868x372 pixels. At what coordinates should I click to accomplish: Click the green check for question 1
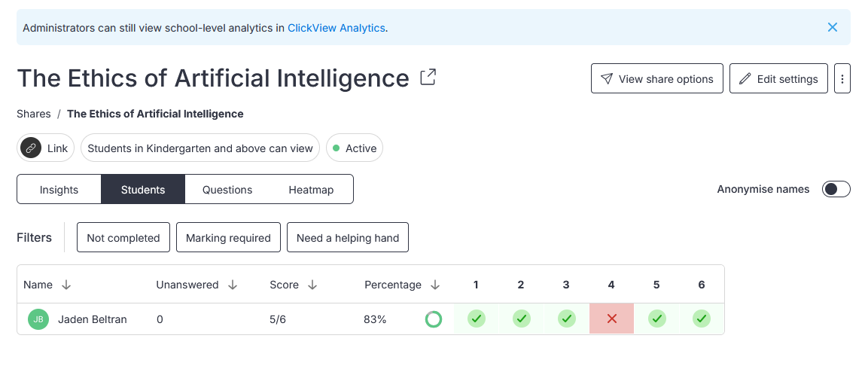click(x=476, y=319)
